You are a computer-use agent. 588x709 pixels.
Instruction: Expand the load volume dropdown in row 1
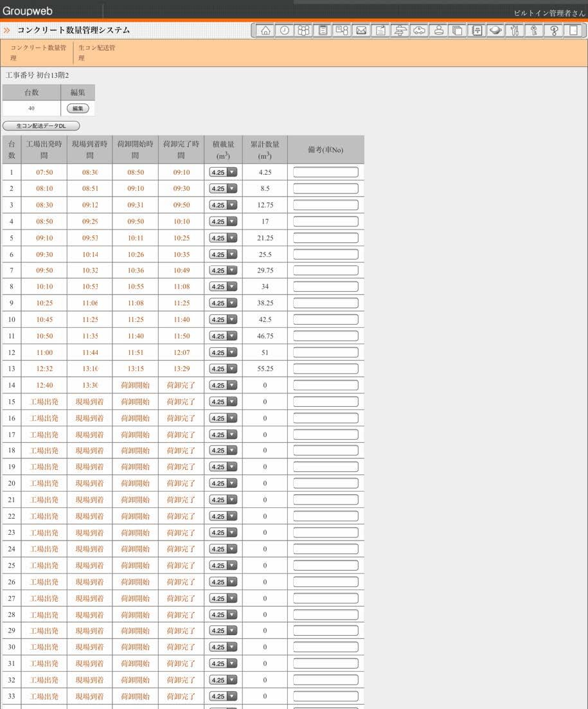point(223,172)
